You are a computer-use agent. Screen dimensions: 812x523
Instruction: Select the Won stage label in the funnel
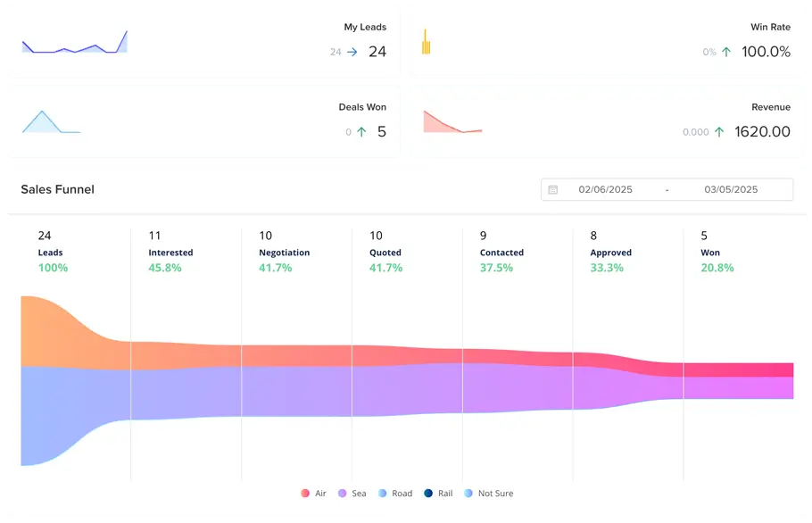point(709,253)
